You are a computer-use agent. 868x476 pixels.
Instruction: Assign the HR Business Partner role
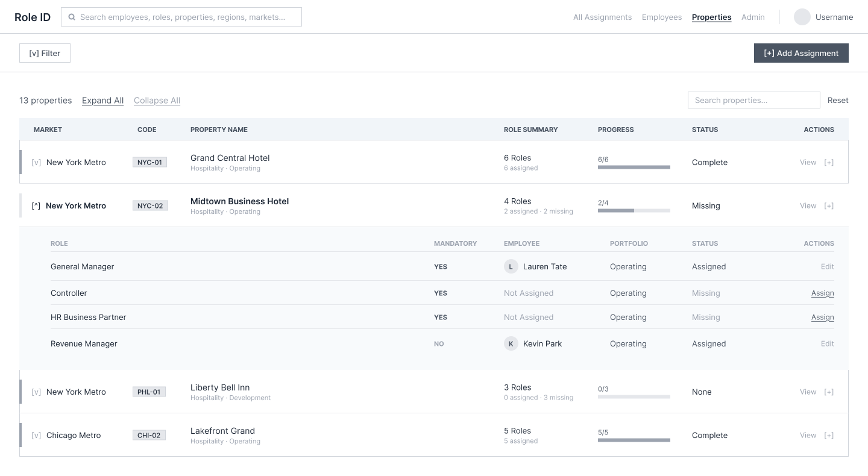pyautogui.click(x=823, y=318)
